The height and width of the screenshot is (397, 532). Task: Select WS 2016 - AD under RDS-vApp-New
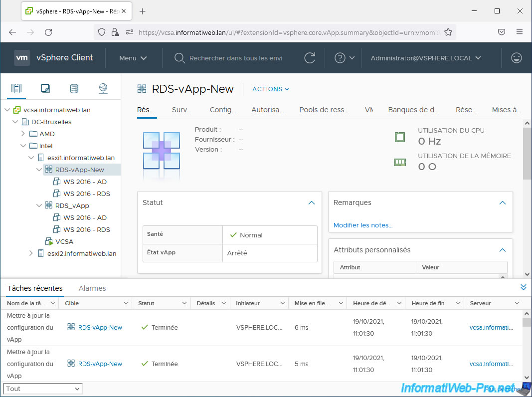(x=85, y=182)
